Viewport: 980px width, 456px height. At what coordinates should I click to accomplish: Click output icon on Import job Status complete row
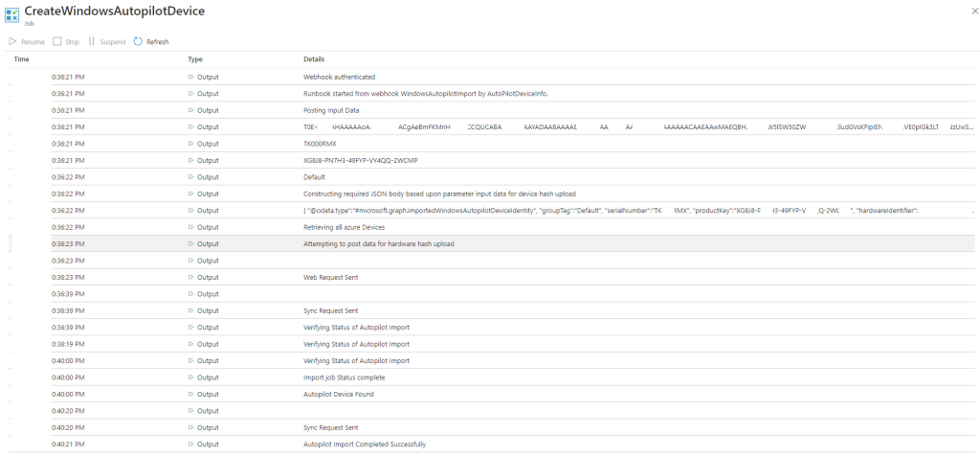click(x=191, y=377)
